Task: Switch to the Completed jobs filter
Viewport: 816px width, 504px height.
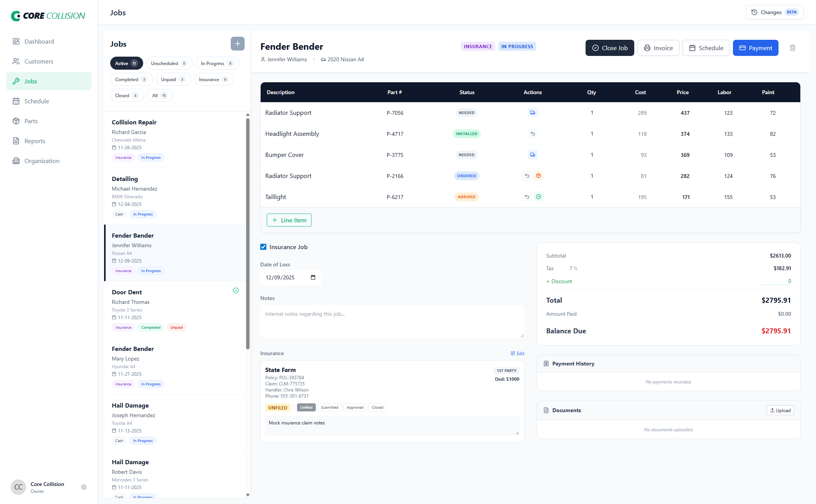Action: [x=131, y=79]
